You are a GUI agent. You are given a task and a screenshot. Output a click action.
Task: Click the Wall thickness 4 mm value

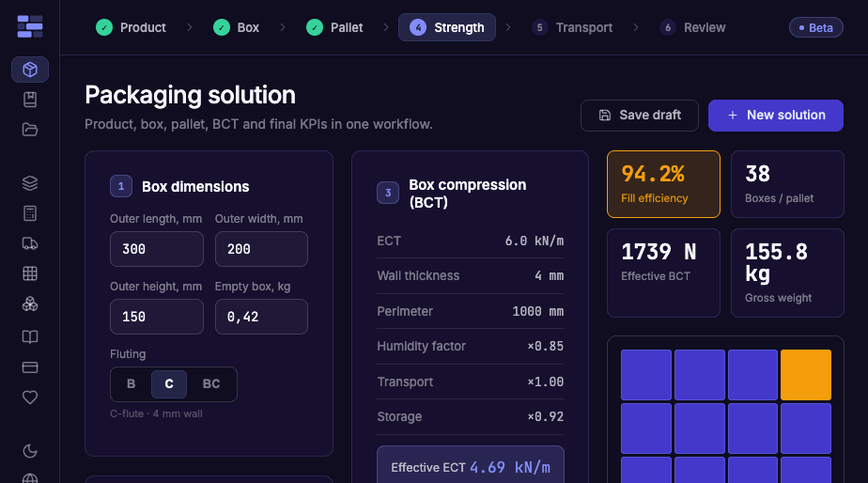coord(550,276)
